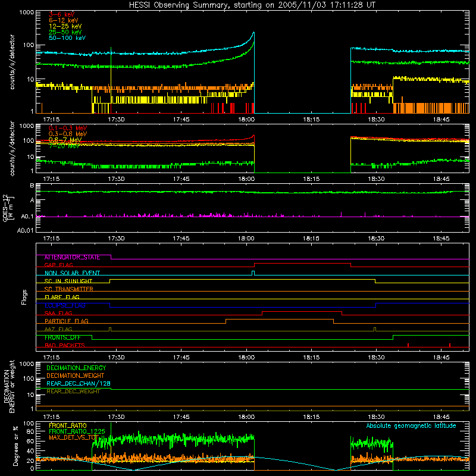Click the raised GAP_FLAG segment
476x476 pixels.
click(302, 263)
